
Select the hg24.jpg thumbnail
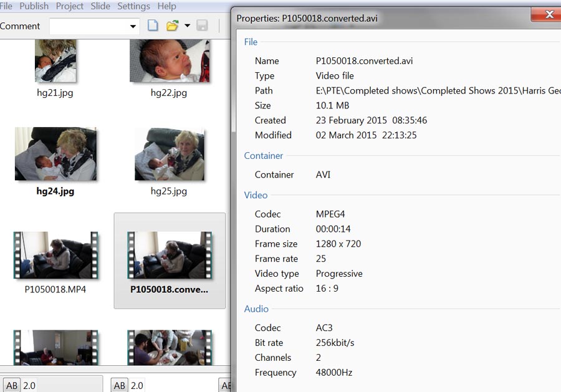(55, 154)
